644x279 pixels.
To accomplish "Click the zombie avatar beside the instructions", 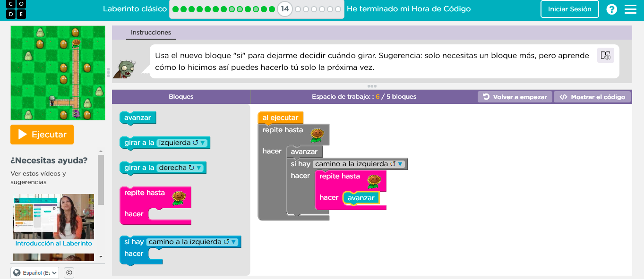I will [126, 69].
